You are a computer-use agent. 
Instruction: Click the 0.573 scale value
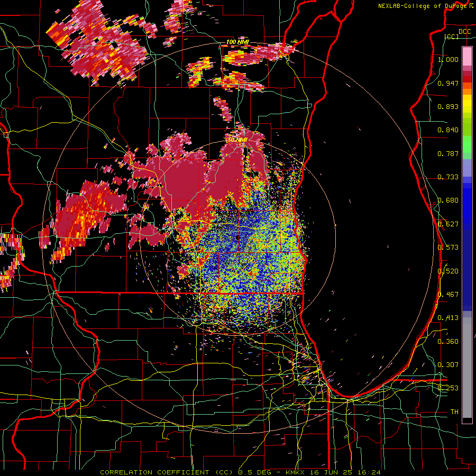coord(448,248)
